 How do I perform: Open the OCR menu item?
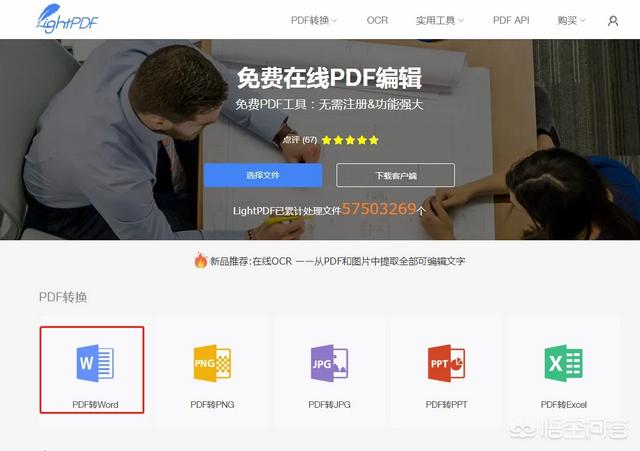point(377,20)
